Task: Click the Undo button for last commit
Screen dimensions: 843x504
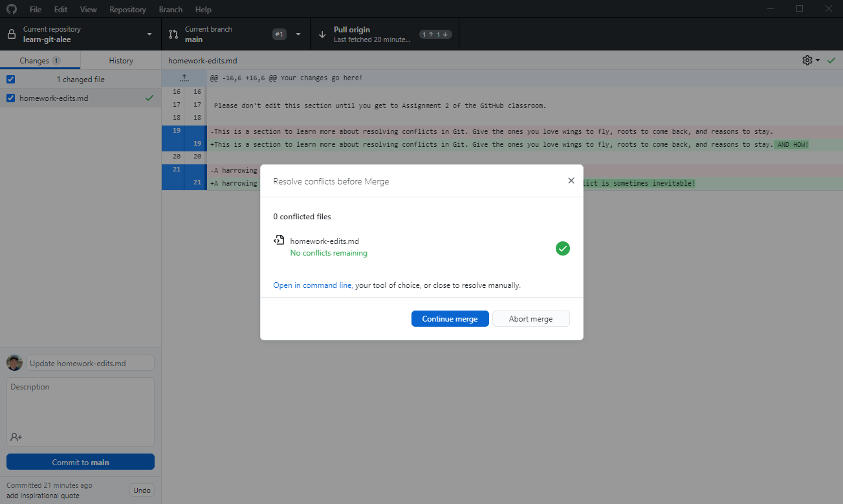Action: (x=142, y=490)
